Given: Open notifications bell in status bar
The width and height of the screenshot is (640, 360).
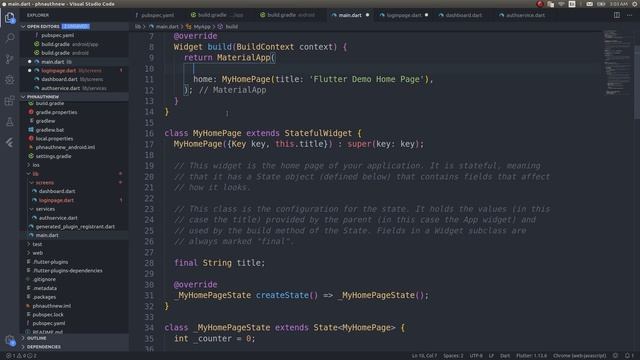Looking at the screenshot, I should [629, 356].
